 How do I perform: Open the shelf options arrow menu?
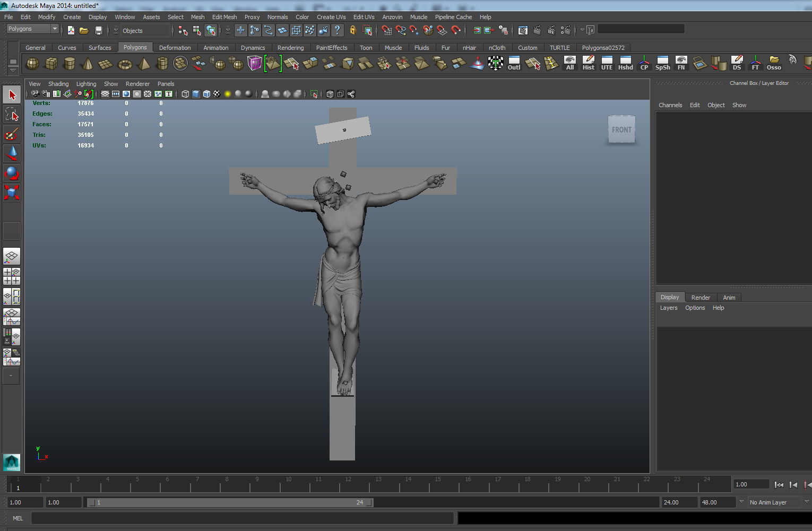13,69
